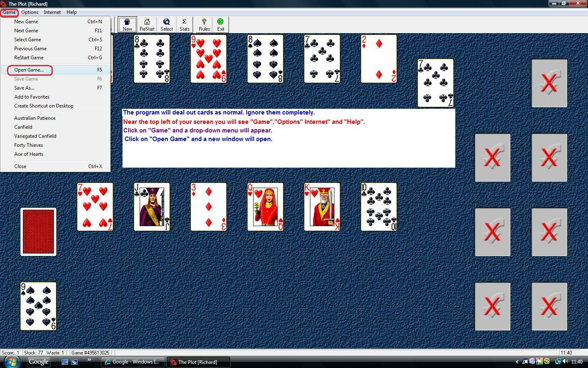Choose Open Game... from the Game menu

pos(29,70)
